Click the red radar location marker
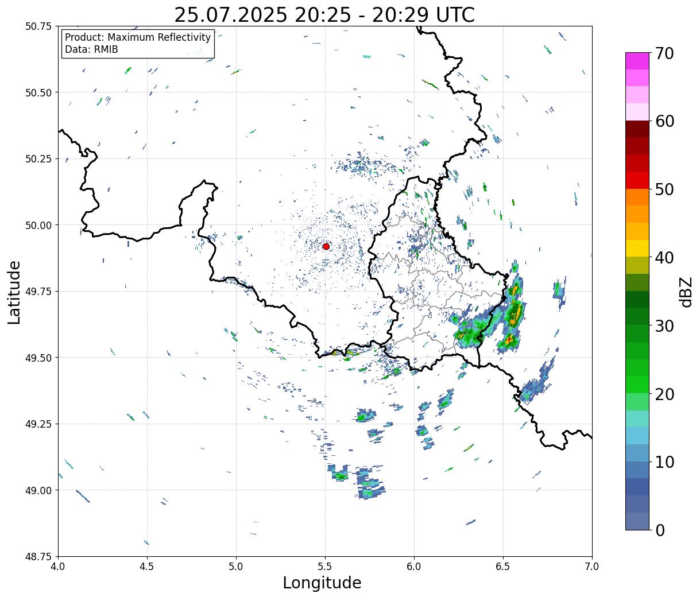The width and height of the screenshot is (700, 597). tap(326, 246)
